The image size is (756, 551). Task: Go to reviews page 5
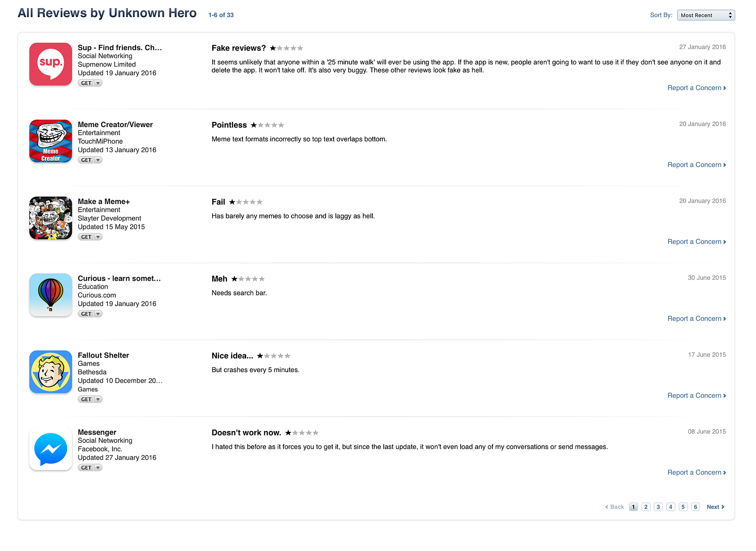pyautogui.click(x=683, y=507)
